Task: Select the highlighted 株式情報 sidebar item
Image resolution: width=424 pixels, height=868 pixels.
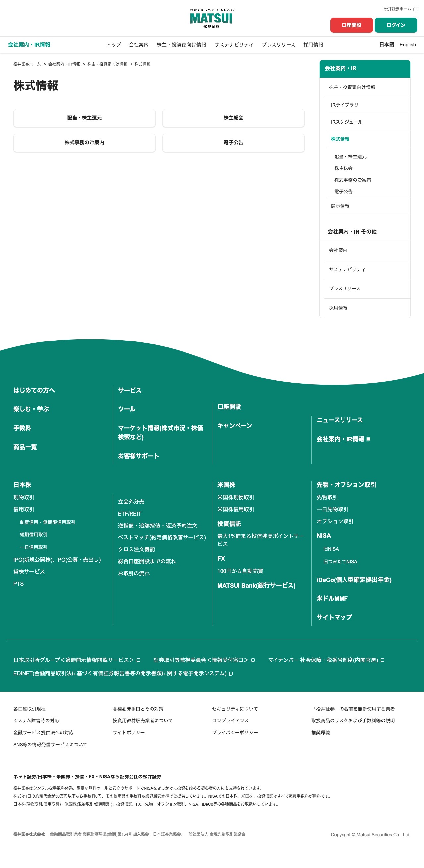Action: (x=368, y=139)
